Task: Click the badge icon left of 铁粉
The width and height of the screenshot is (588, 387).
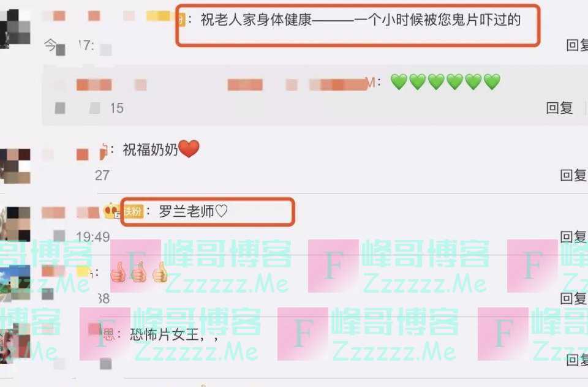Action: click(x=111, y=211)
